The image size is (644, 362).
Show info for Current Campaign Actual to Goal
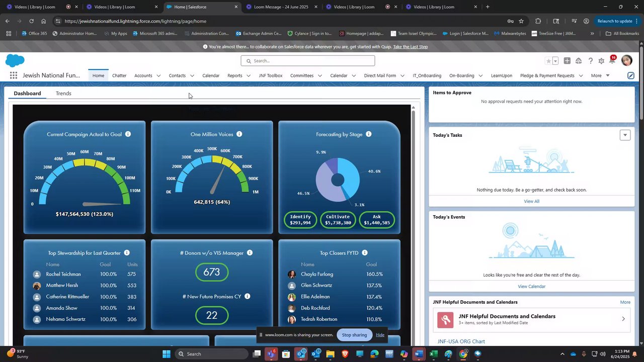(128, 134)
